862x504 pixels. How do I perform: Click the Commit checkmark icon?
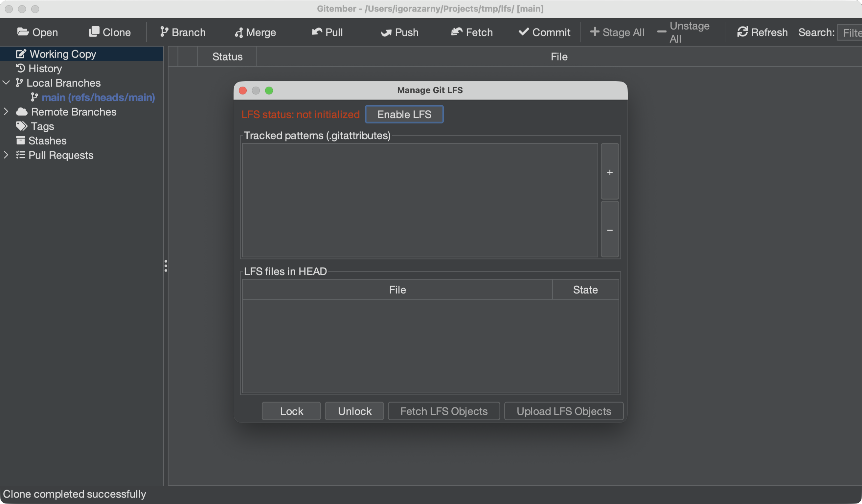pyautogui.click(x=524, y=32)
